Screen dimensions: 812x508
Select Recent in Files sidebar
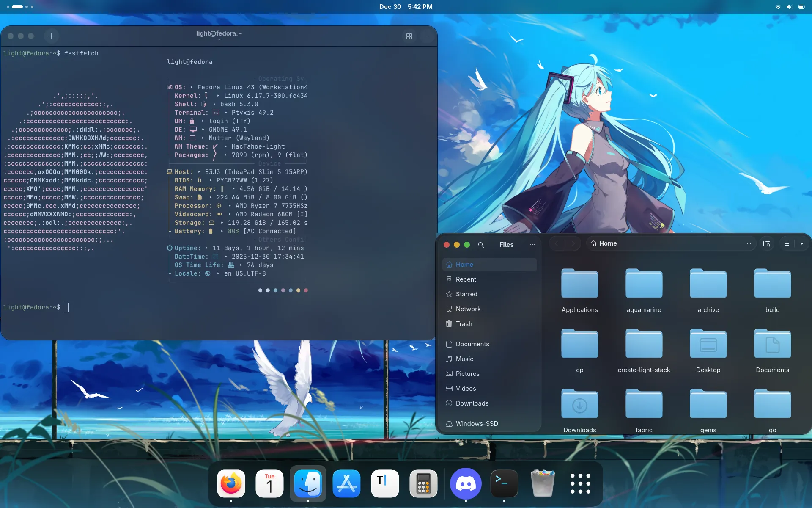(x=466, y=279)
